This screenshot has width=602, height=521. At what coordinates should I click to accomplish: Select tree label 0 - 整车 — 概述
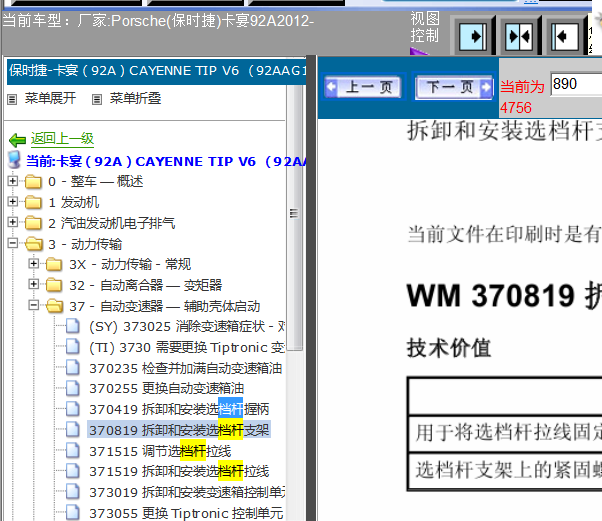coord(96,181)
